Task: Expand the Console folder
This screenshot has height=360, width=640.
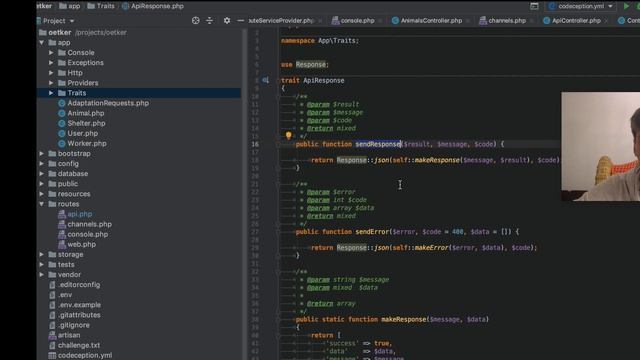Action: click(51, 53)
